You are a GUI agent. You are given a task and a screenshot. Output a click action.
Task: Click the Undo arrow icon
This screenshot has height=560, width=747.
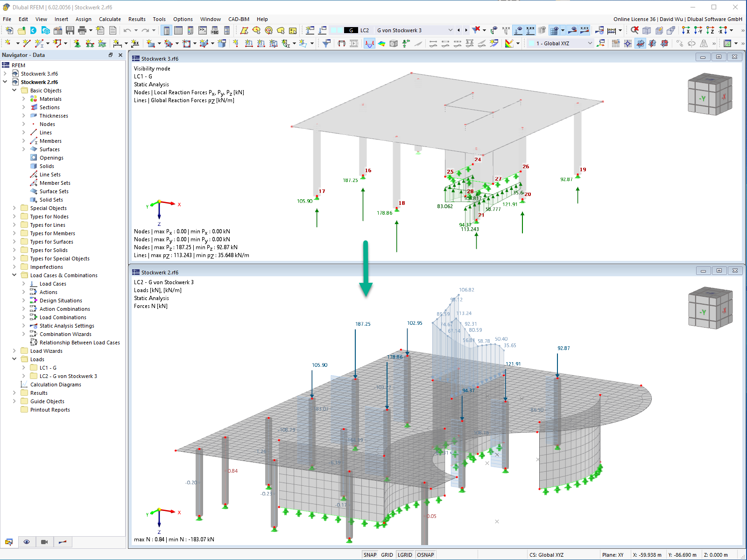click(127, 30)
